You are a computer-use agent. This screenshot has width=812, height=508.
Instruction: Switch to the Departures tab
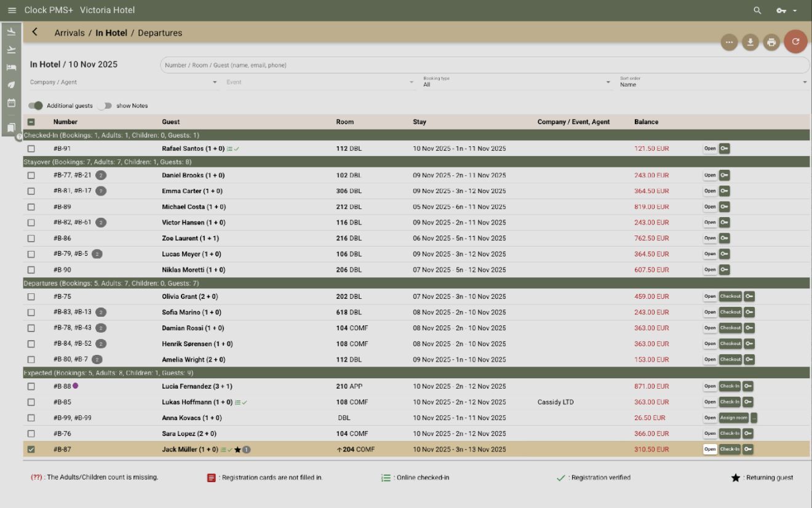click(x=160, y=33)
